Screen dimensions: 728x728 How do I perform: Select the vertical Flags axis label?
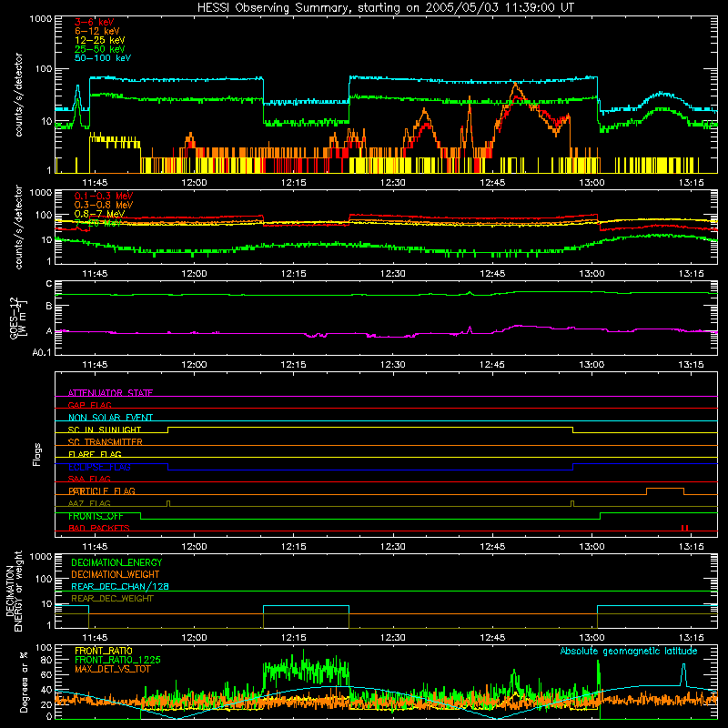coord(36,454)
